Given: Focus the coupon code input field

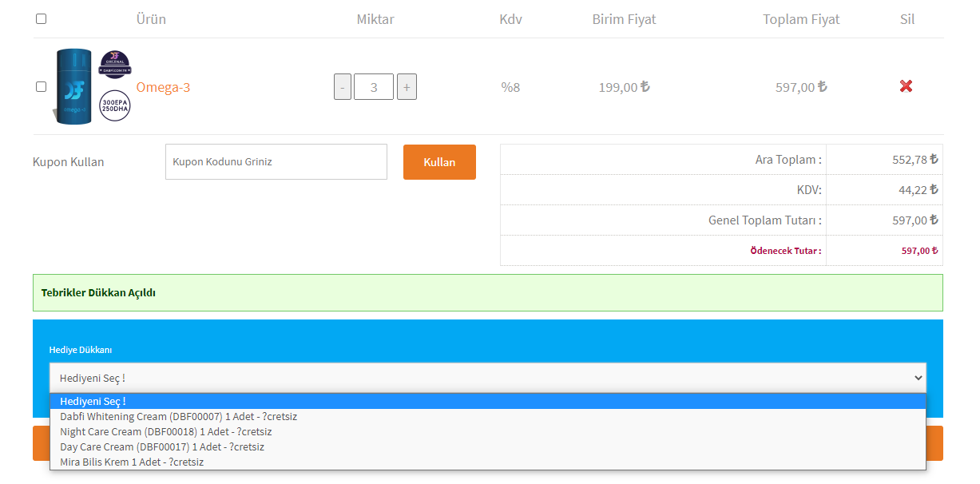Looking at the screenshot, I should pyautogui.click(x=276, y=162).
